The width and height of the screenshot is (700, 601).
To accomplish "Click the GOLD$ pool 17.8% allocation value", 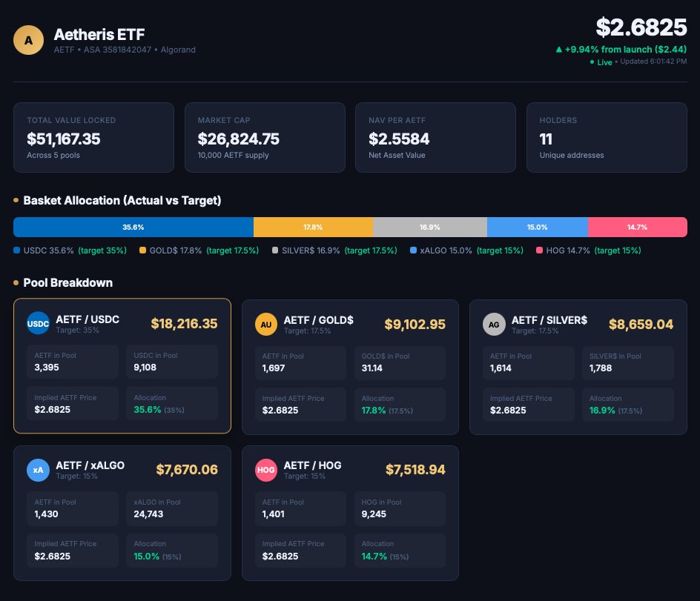I will [x=374, y=410].
